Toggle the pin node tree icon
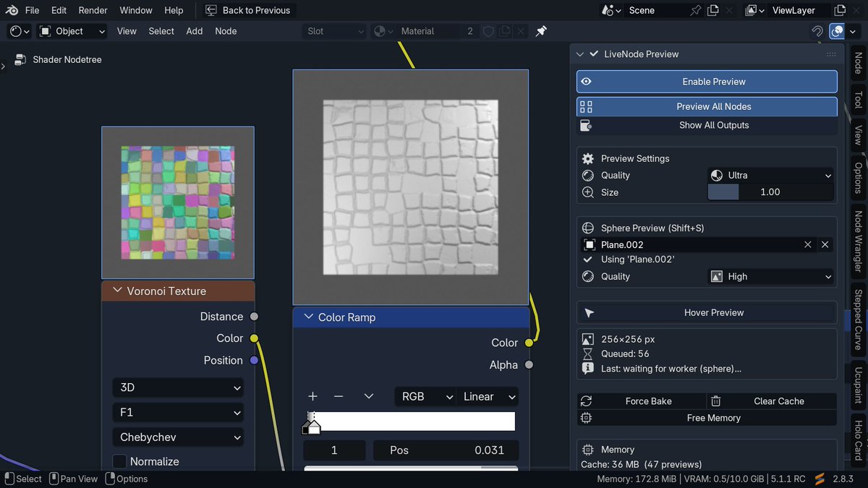This screenshot has height=488, width=868. point(541,31)
